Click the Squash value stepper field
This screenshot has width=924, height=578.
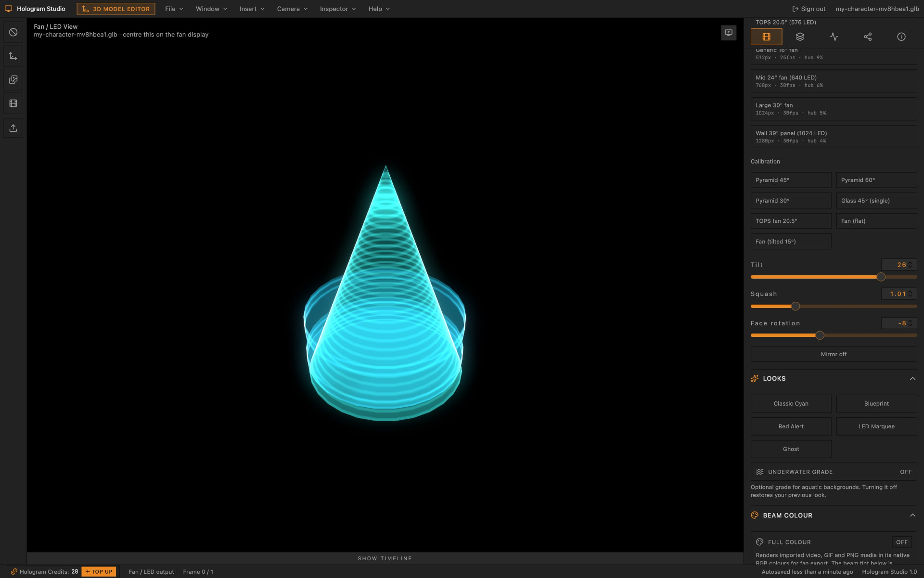pyautogui.click(x=899, y=294)
